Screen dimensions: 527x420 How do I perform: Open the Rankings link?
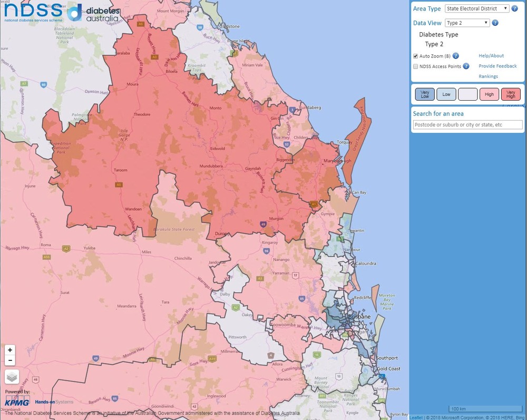point(488,76)
